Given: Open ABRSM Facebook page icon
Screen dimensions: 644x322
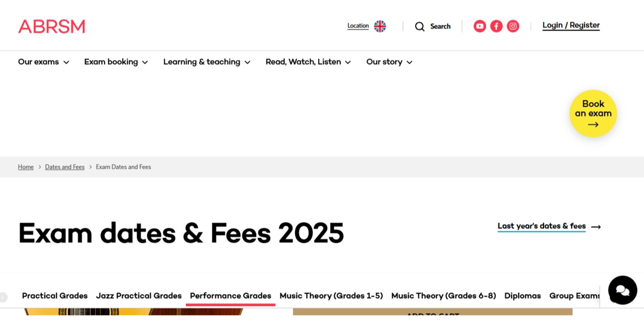Looking at the screenshot, I should click(x=496, y=26).
